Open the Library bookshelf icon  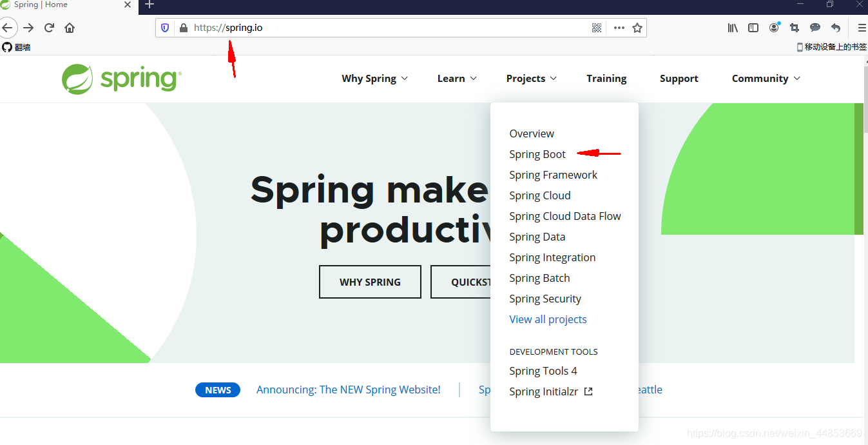coord(733,28)
